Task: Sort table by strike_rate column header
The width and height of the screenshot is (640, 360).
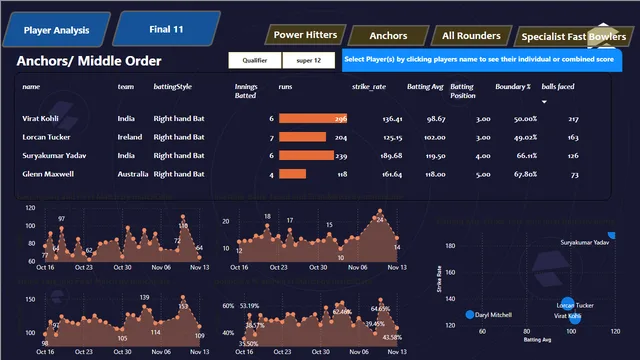Action: pyautogui.click(x=369, y=87)
